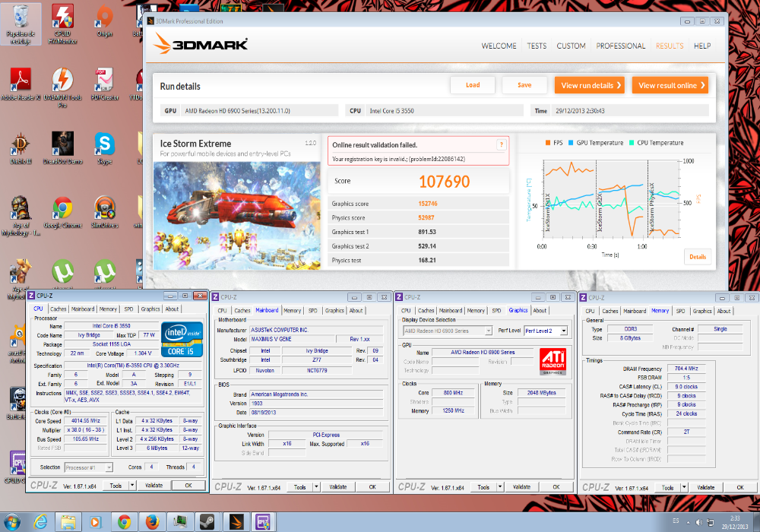Click the Core Speed value field
The image size is (760, 532).
point(86,421)
